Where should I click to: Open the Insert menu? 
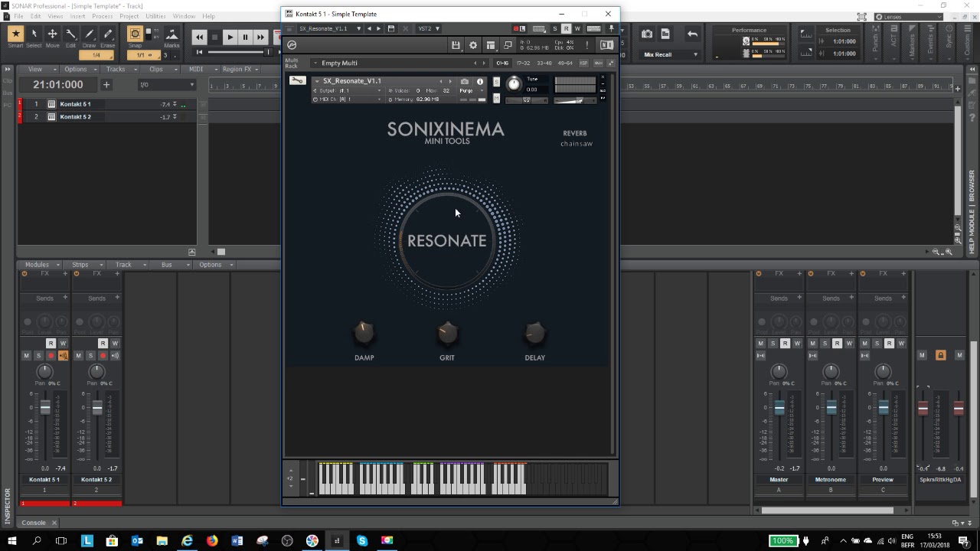click(77, 16)
